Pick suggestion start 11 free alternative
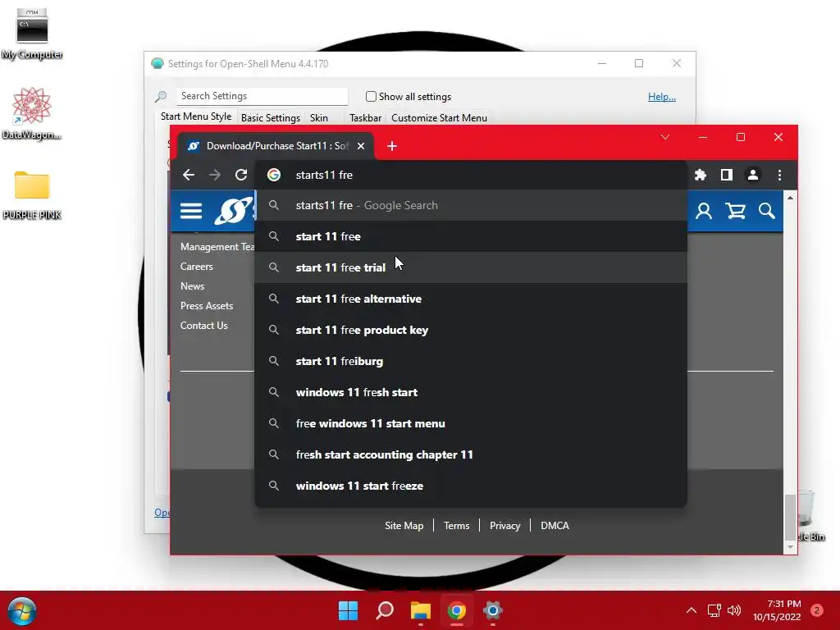This screenshot has width=840, height=630. tap(471, 299)
